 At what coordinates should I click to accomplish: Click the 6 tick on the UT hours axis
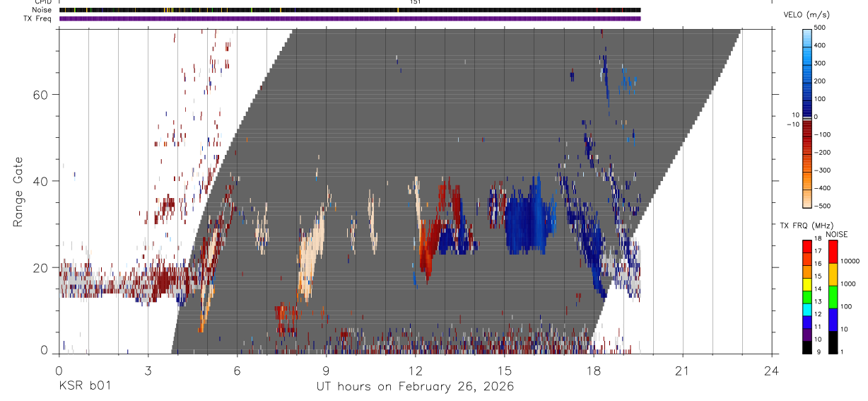(x=237, y=370)
